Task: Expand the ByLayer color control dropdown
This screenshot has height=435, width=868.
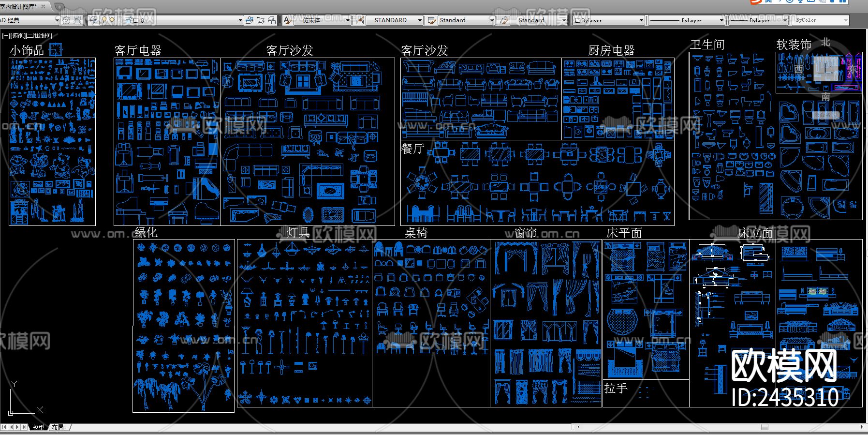Action: (x=642, y=20)
